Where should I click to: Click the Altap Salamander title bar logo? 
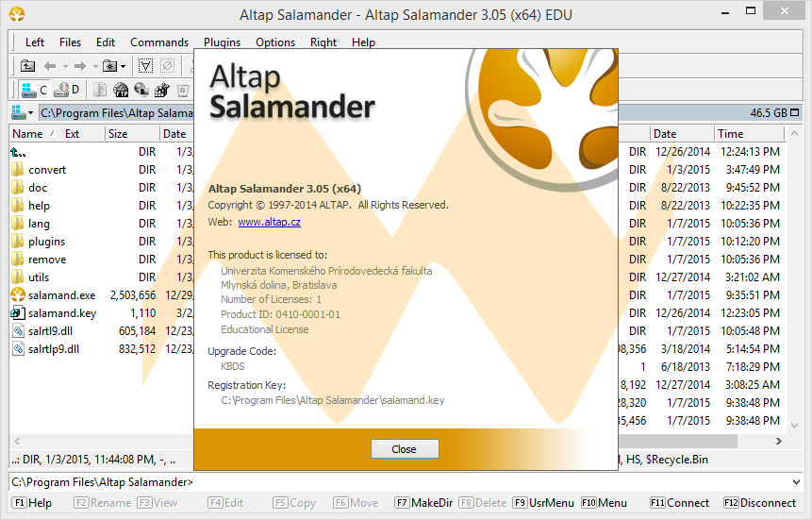[x=17, y=14]
